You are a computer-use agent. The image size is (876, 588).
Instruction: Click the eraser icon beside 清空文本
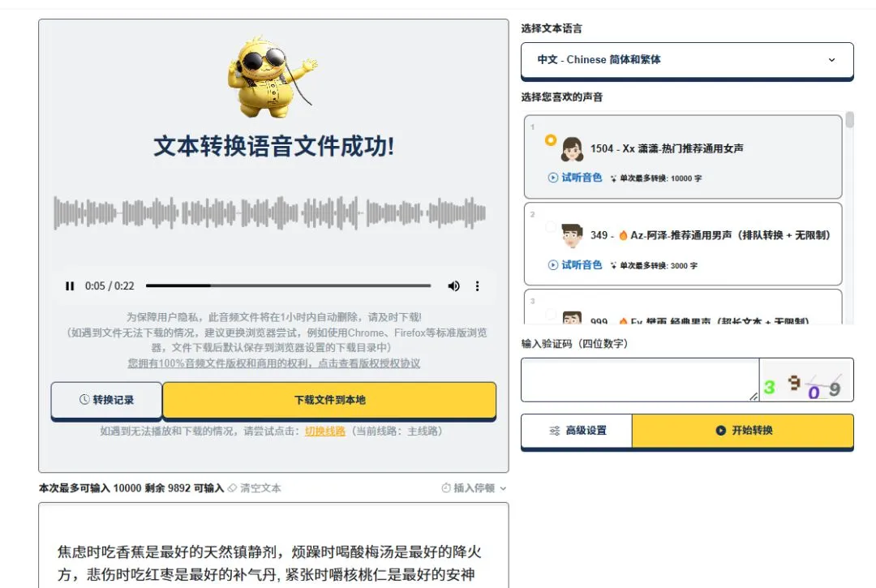tap(233, 488)
